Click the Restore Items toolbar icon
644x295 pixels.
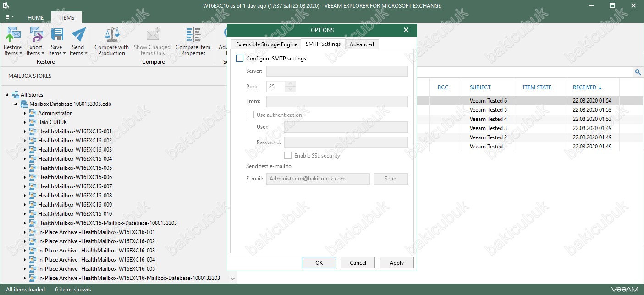coord(13,35)
